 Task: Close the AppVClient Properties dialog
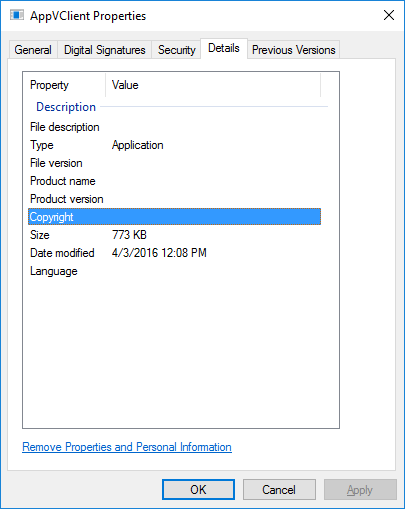click(x=389, y=15)
